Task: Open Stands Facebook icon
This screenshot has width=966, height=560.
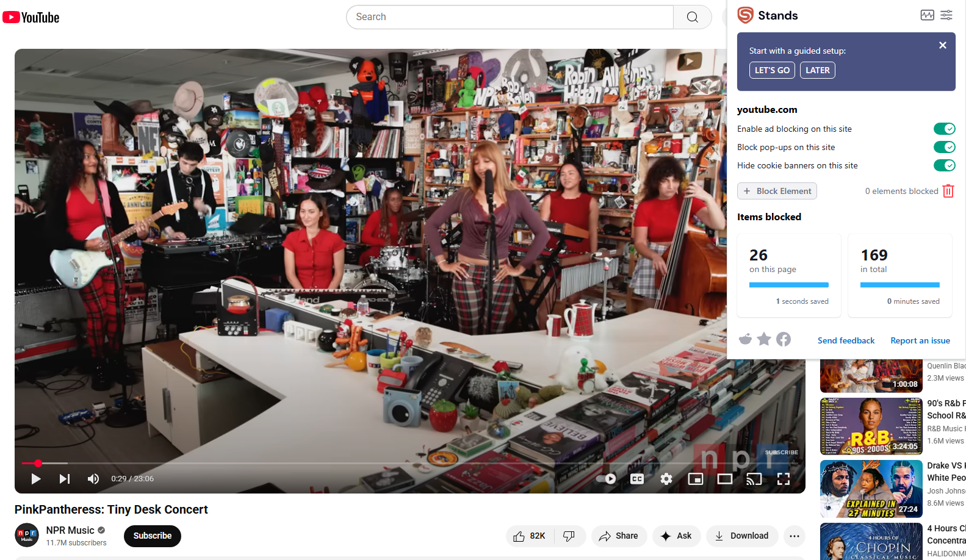Action: click(784, 339)
